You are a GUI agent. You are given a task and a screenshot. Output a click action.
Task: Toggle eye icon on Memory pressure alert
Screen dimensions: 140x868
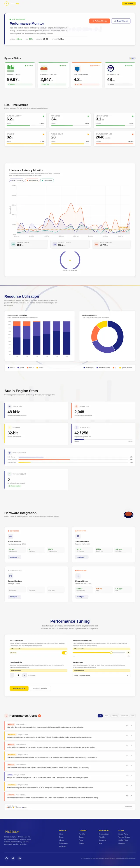[x=127, y=735]
